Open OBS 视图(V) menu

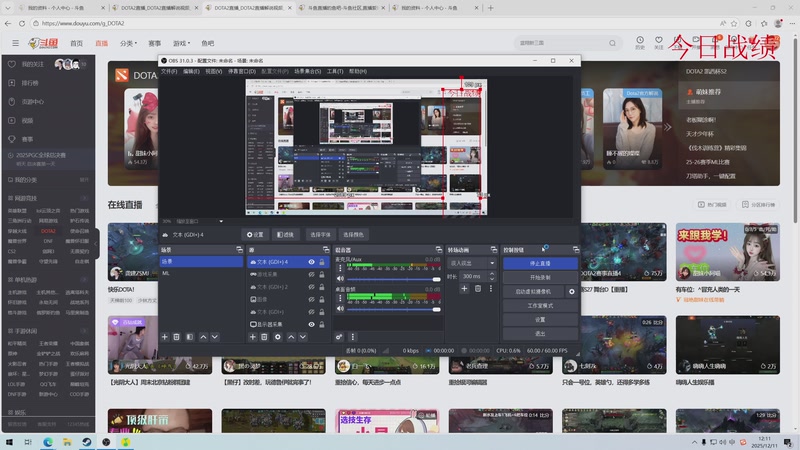coord(214,71)
